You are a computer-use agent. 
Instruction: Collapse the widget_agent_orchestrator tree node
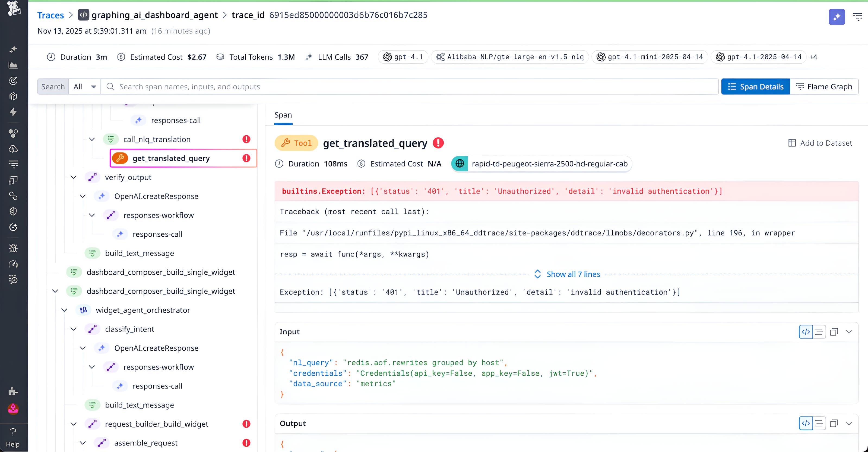point(64,310)
